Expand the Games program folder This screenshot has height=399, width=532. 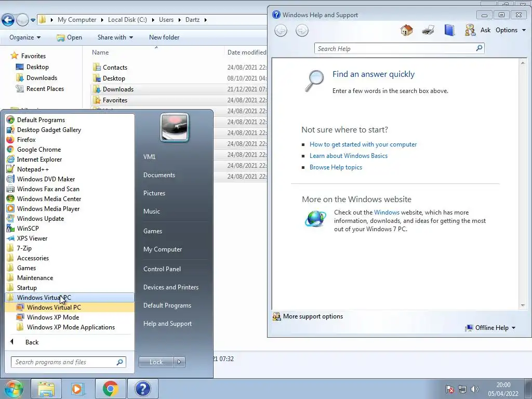tap(26, 268)
